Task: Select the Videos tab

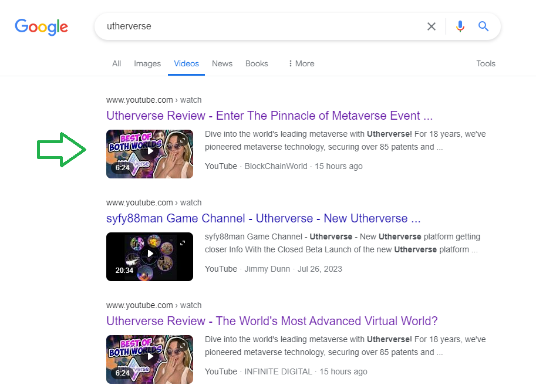Action: point(186,63)
